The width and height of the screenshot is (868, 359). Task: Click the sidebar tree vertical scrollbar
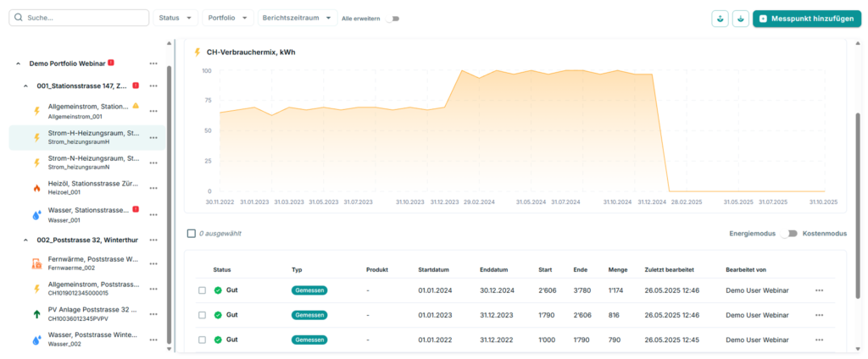tap(169, 203)
